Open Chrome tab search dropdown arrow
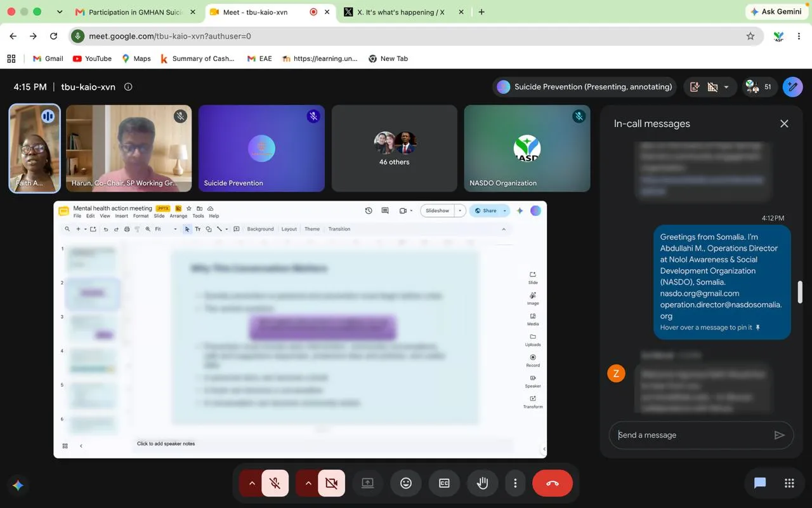The image size is (812, 508). [60, 12]
